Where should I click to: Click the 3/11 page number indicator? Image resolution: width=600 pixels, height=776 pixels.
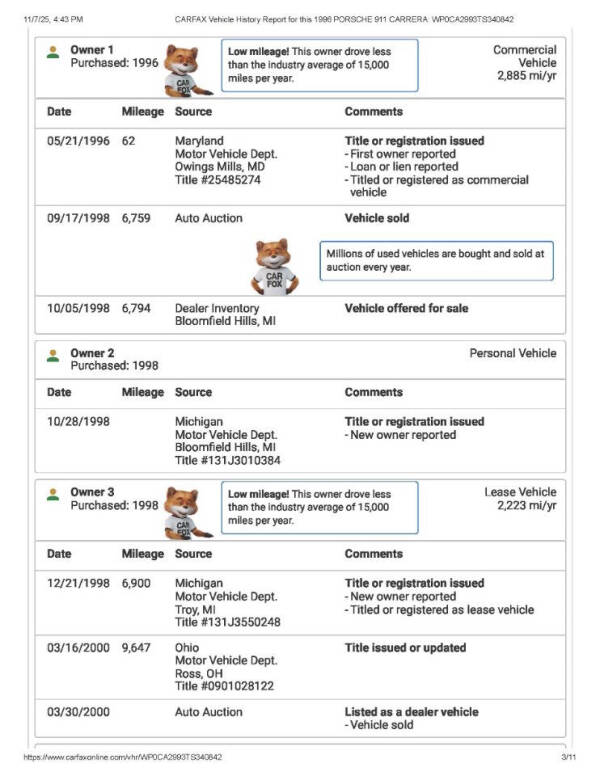(567, 757)
